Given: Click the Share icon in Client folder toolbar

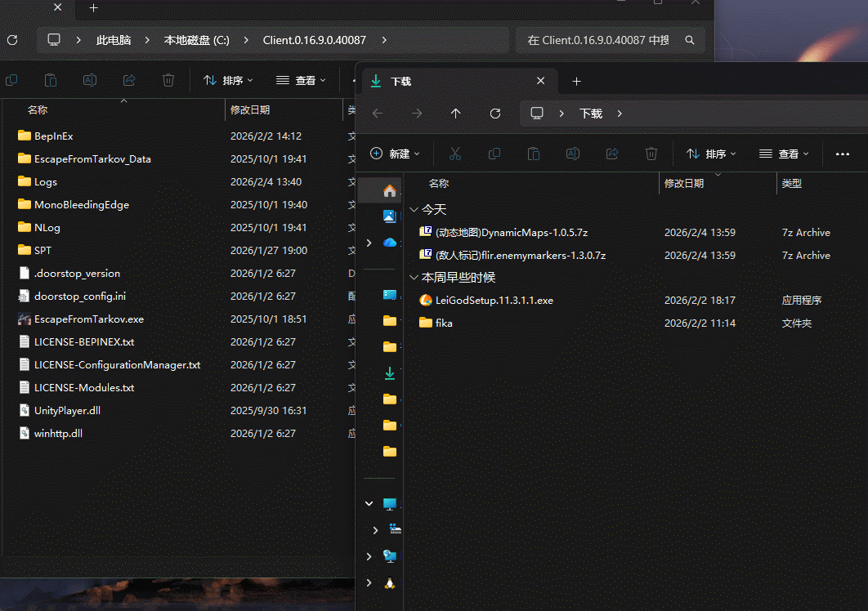Looking at the screenshot, I should 129,80.
